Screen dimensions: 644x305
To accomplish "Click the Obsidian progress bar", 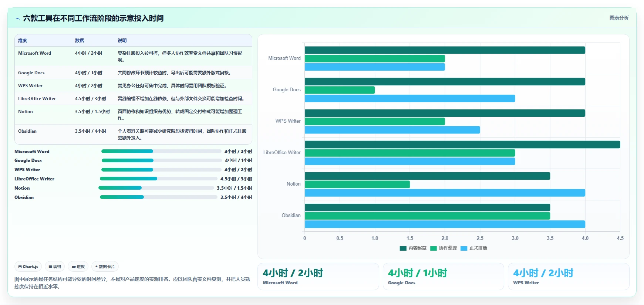I will (159, 197).
